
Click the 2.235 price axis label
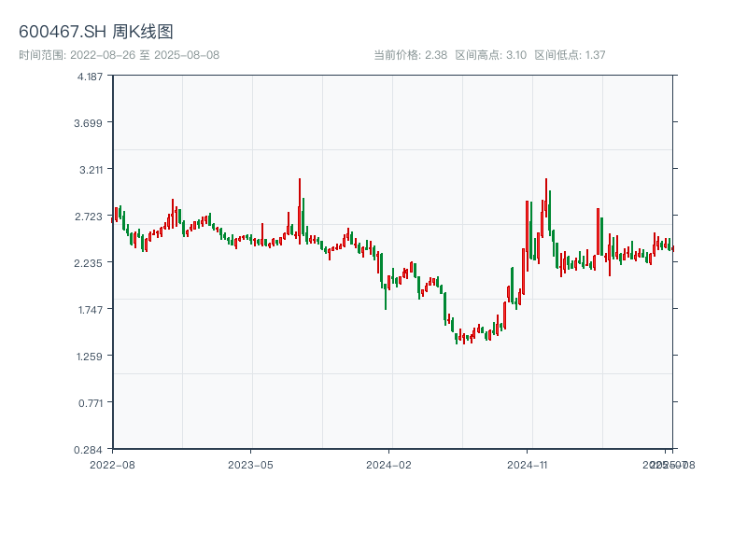point(90,263)
